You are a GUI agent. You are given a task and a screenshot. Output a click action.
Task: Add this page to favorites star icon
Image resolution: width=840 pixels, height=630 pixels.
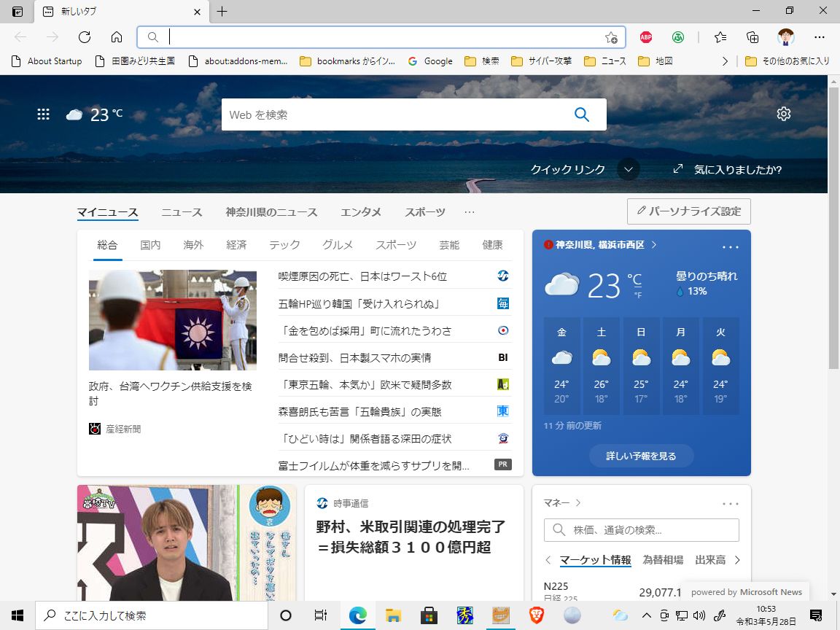pos(611,37)
